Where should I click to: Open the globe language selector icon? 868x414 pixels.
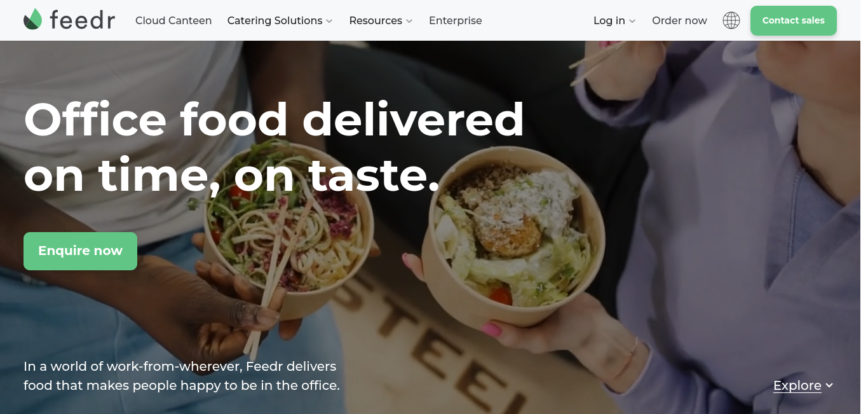731,20
